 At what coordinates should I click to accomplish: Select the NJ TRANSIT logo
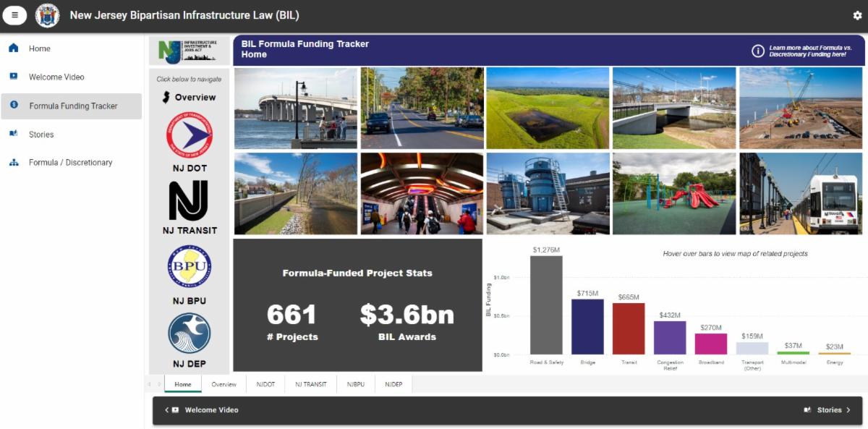pyautogui.click(x=190, y=200)
